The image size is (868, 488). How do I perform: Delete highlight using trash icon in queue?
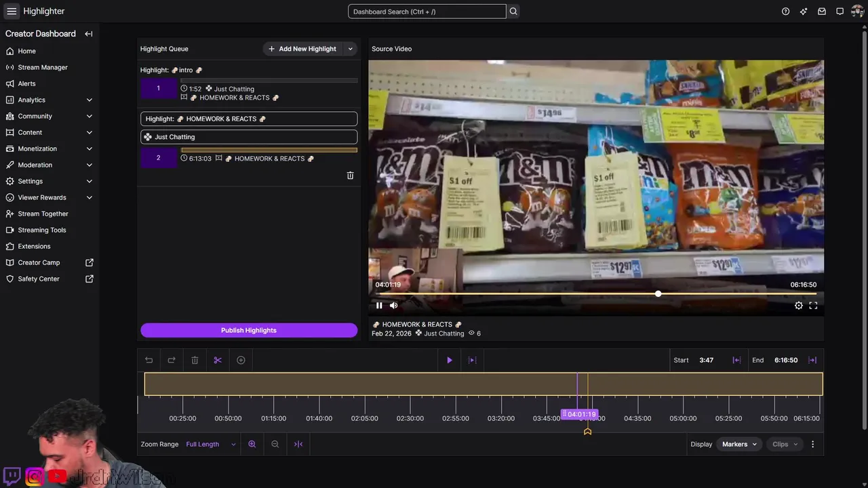coord(350,176)
